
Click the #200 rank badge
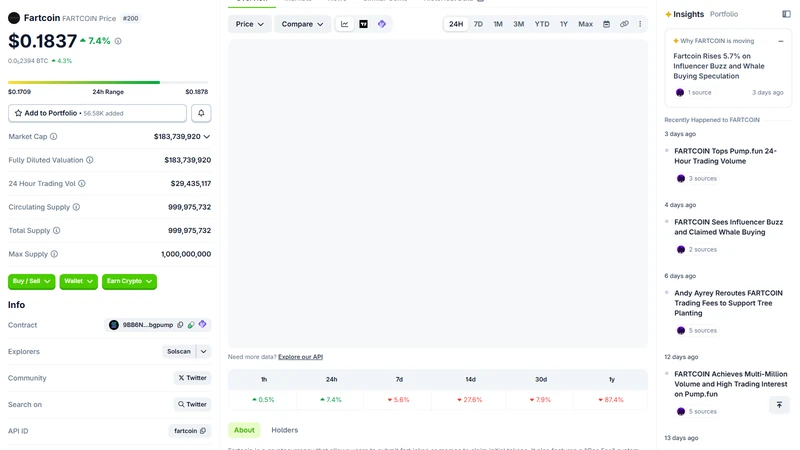(x=131, y=18)
